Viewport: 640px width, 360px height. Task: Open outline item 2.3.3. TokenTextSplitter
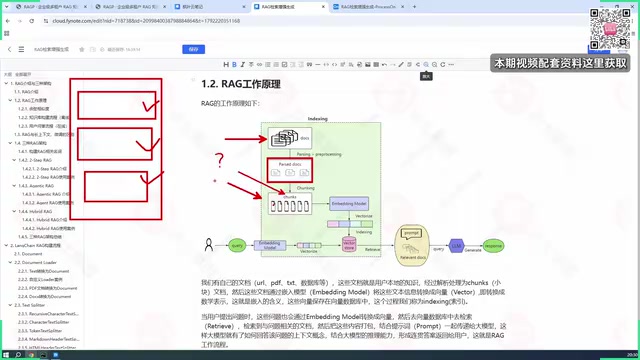pos(40,331)
